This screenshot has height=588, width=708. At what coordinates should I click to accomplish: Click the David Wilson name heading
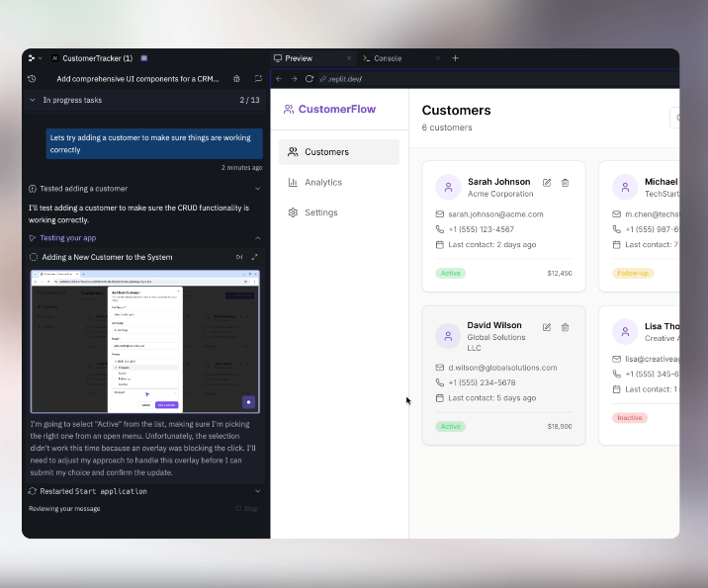494,325
